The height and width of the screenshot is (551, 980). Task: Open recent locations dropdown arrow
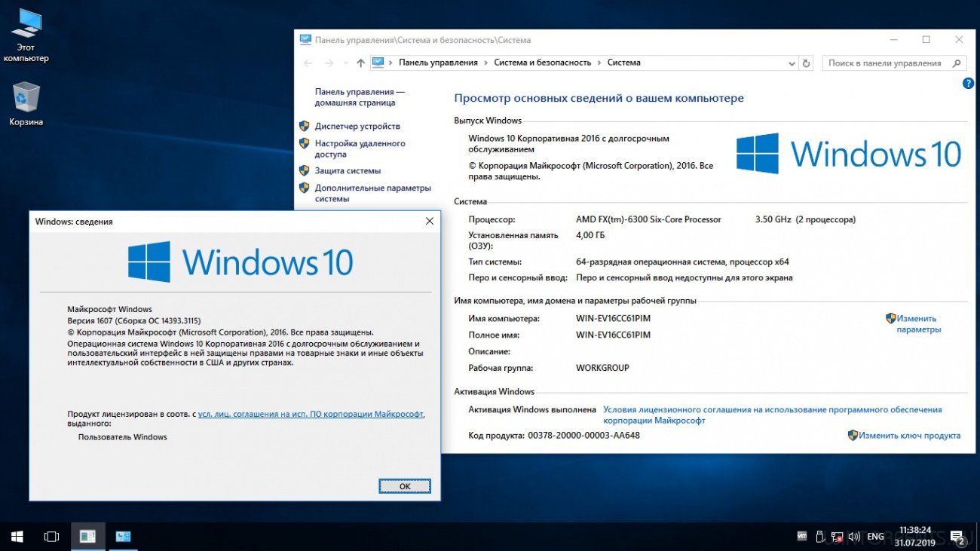[345, 63]
